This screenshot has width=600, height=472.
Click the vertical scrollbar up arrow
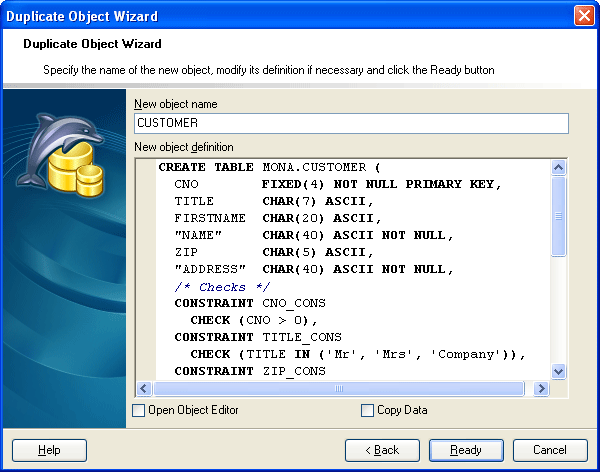click(x=559, y=165)
